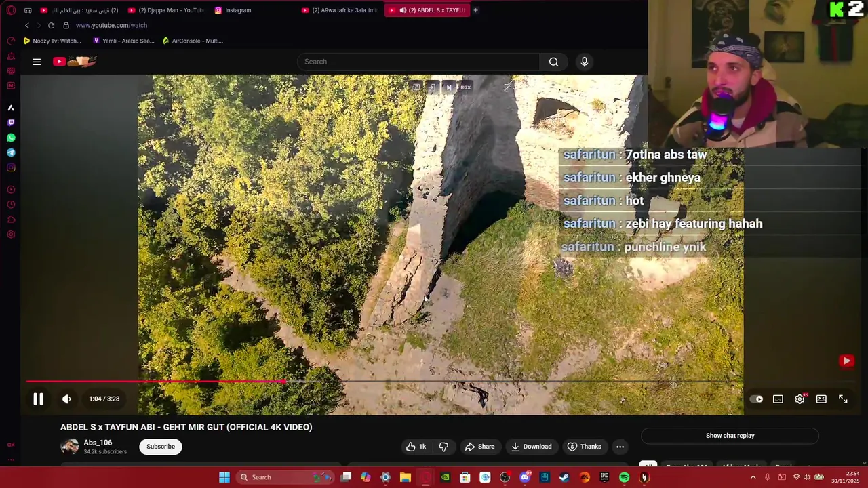Open the Opera GX main menu
Viewport: 868px width, 488px height.
tap(11, 10)
